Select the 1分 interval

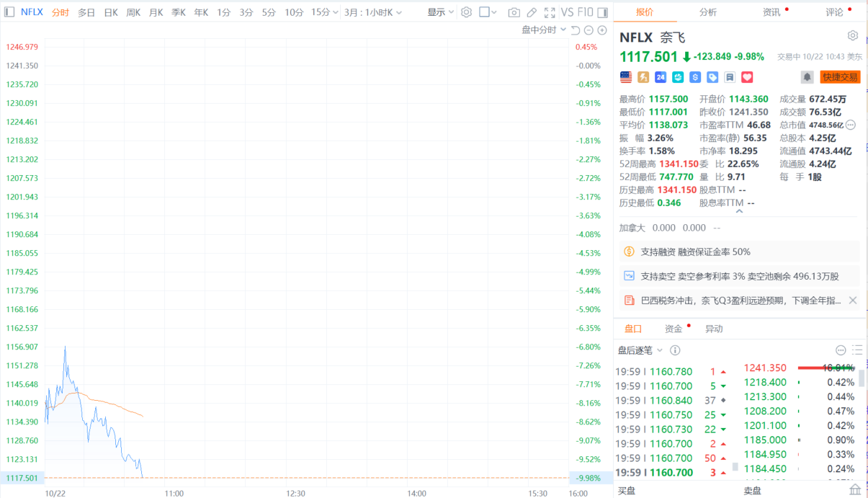point(224,12)
